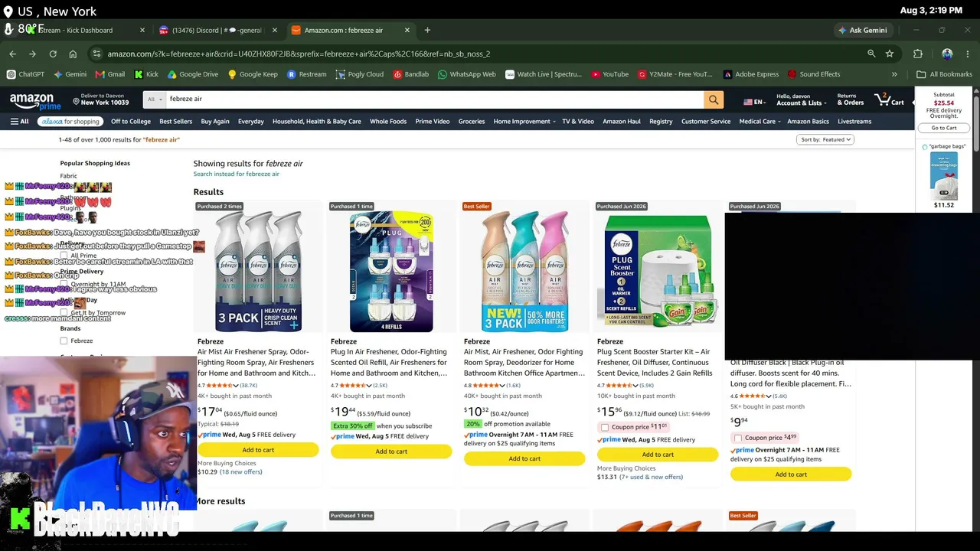Image resolution: width=980 pixels, height=551 pixels.
Task: Open the Gemini bookmark
Action: click(70, 74)
